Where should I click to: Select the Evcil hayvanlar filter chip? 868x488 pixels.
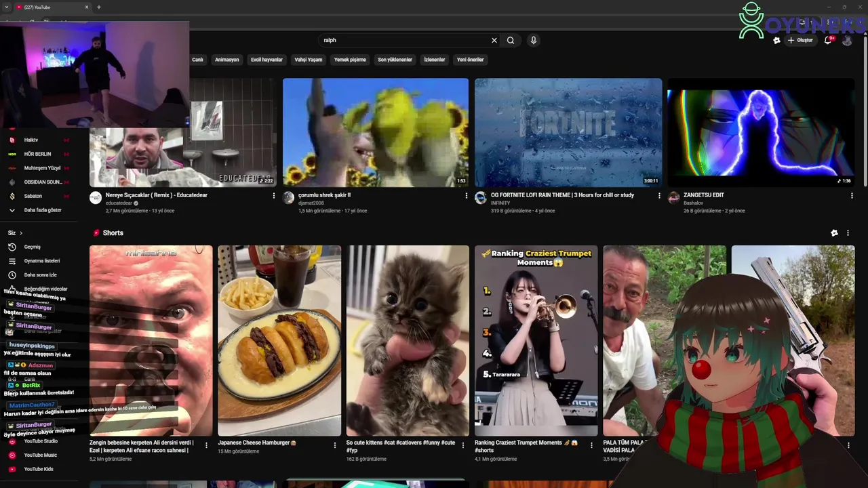coord(267,60)
